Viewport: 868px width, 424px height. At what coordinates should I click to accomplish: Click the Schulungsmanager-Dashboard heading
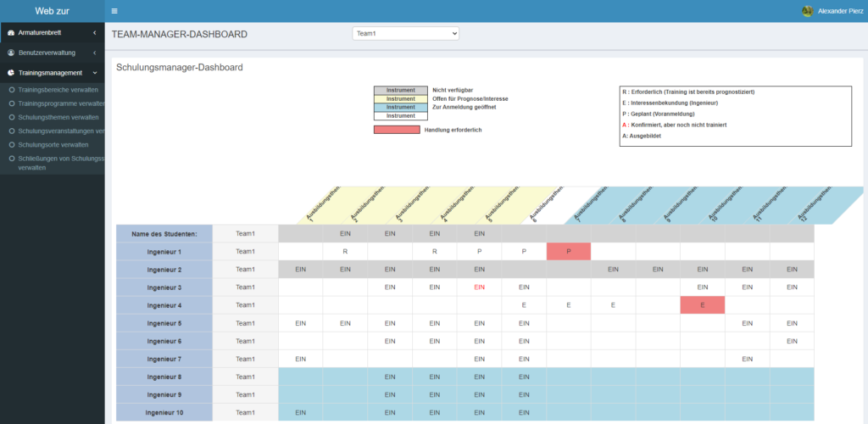pyautogui.click(x=180, y=68)
